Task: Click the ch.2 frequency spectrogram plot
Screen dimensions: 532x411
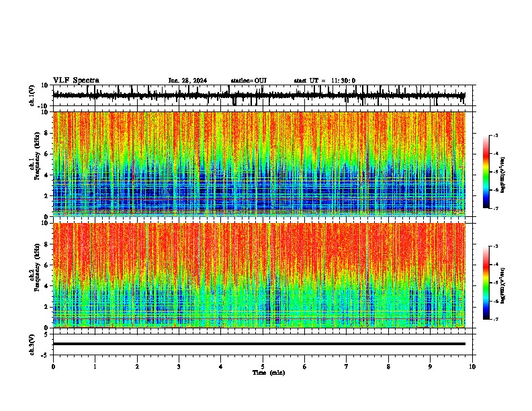Action: (x=259, y=275)
